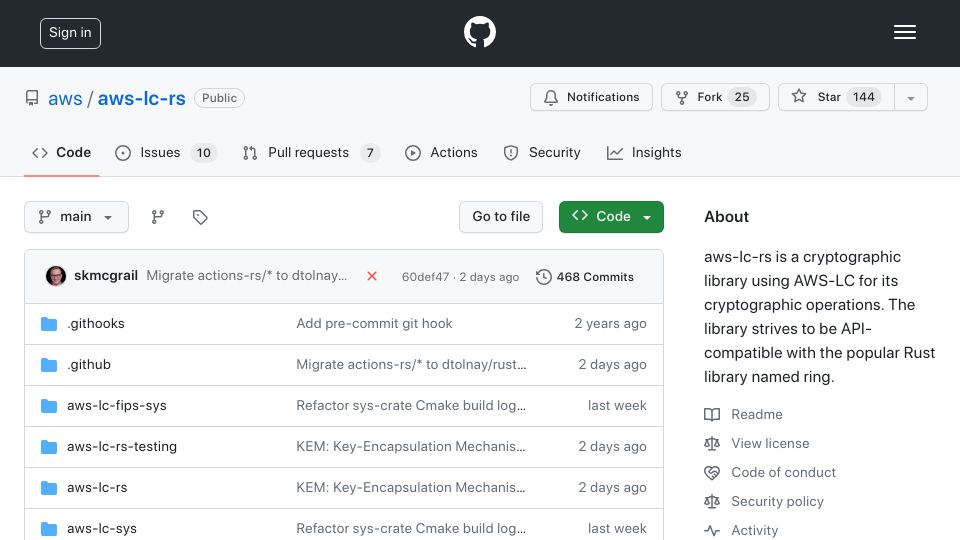This screenshot has height=540, width=960.
Task: View the 468 Commits history
Action: coord(585,277)
